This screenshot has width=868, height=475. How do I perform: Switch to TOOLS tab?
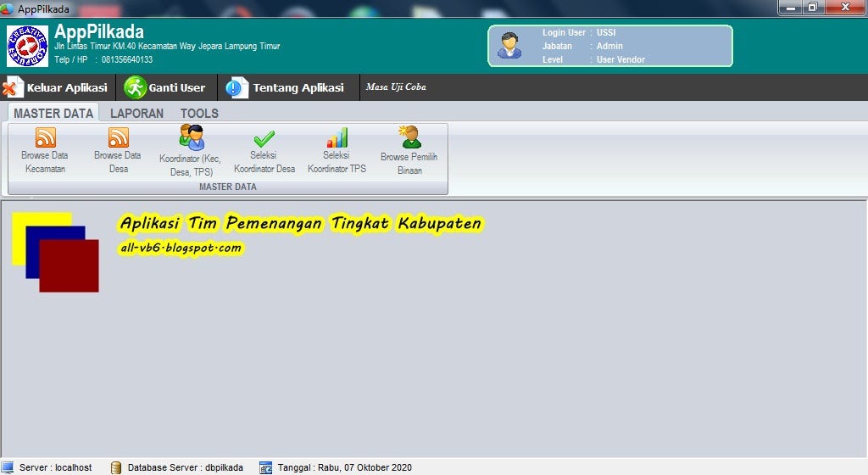pos(199,113)
